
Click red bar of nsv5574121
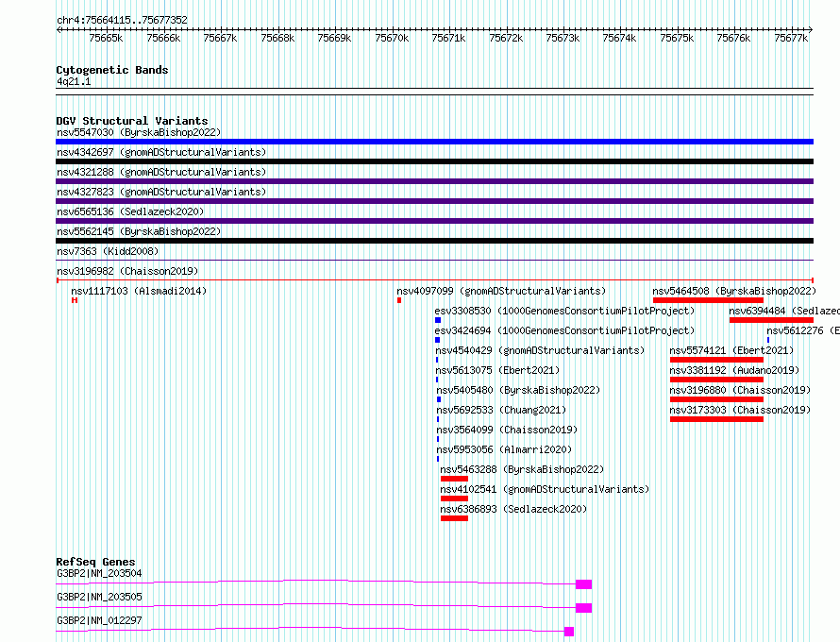(716, 360)
